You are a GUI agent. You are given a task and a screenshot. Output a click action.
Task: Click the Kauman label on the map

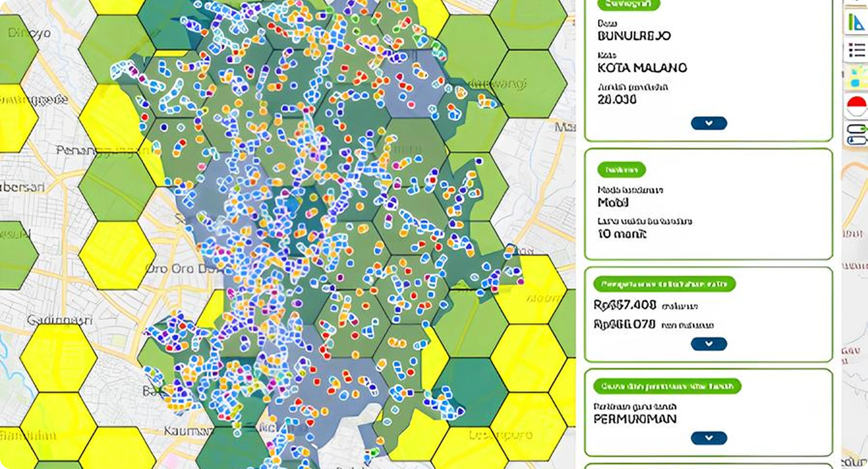pos(188,431)
